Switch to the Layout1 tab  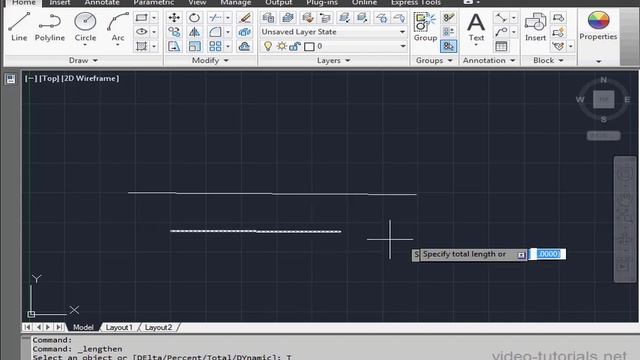pos(119,327)
